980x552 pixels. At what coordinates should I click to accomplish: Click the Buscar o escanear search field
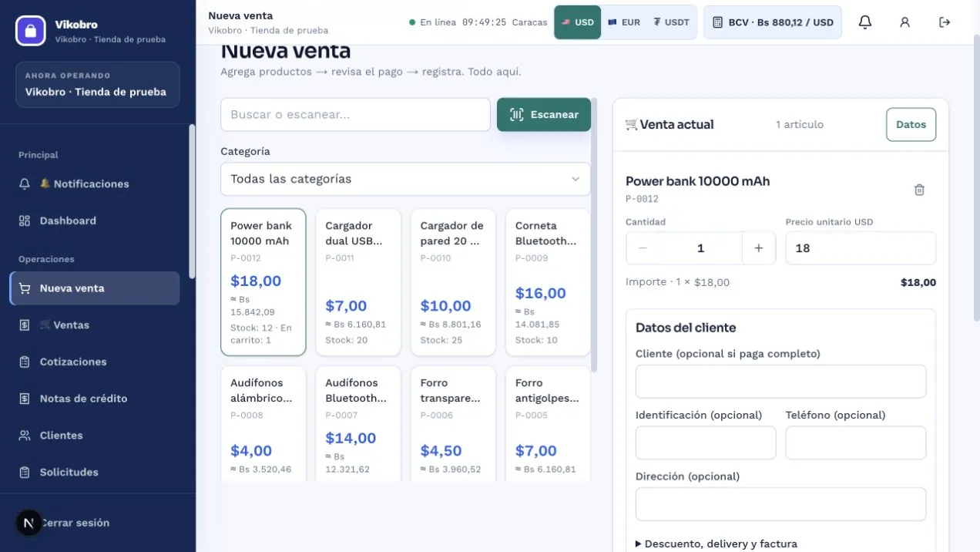(355, 114)
